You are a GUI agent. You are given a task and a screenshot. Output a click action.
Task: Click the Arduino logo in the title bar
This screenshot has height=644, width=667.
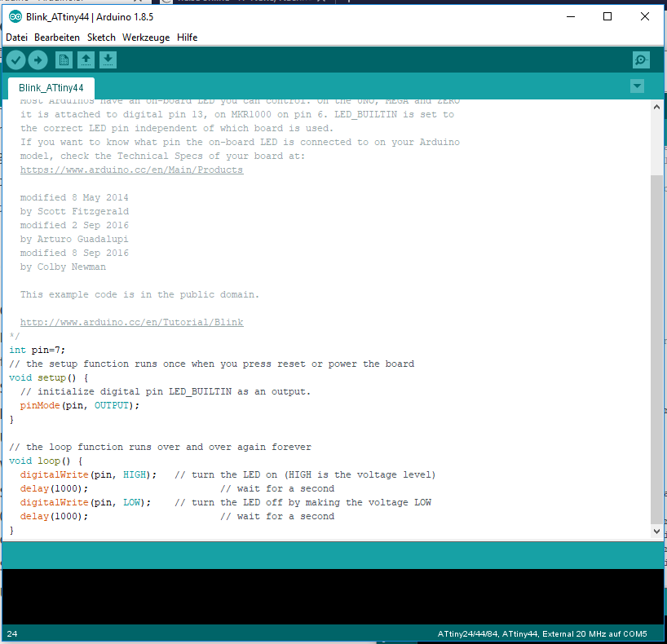[15, 16]
